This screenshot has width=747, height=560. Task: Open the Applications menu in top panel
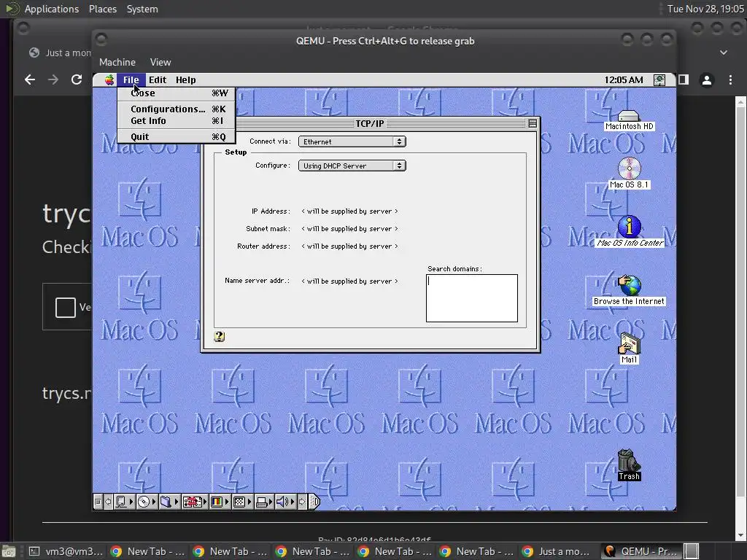pos(52,9)
